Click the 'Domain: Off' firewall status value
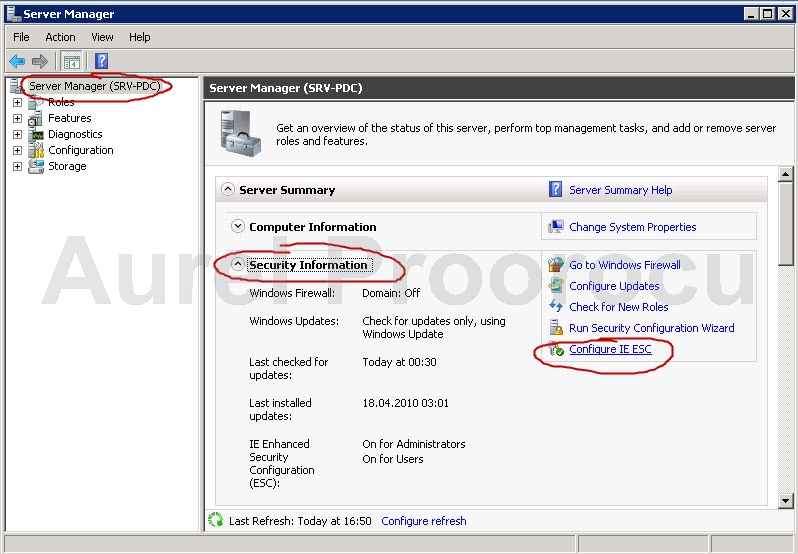 391,293
